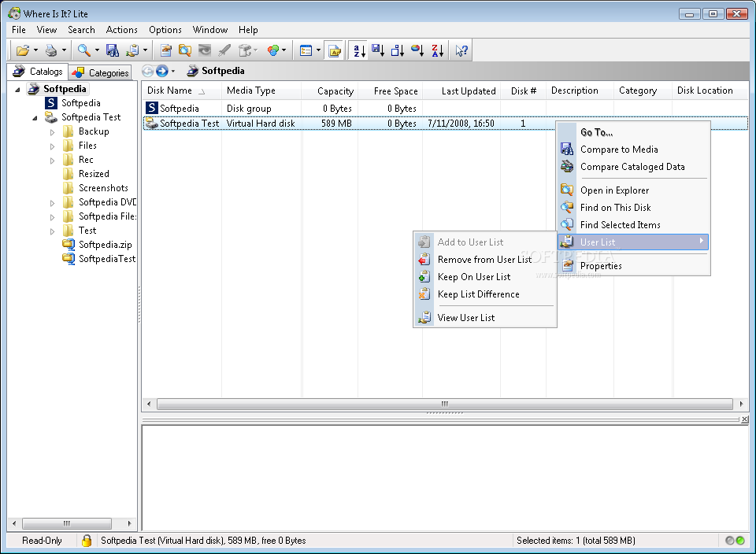
Task: Sort by the Disk Name column header
Action: pos(182,90)
